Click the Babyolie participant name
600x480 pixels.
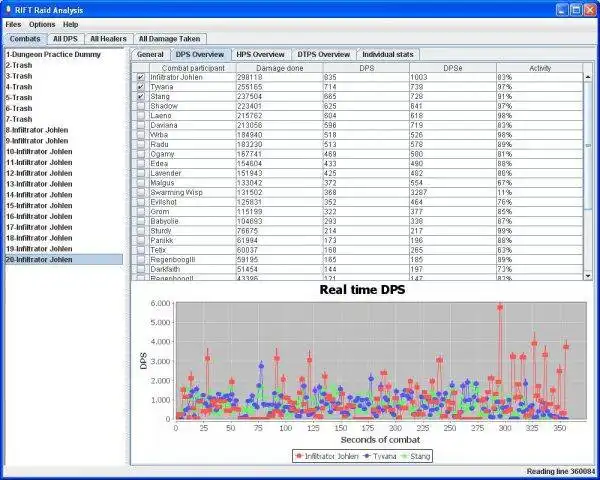(x=164, y=221)
